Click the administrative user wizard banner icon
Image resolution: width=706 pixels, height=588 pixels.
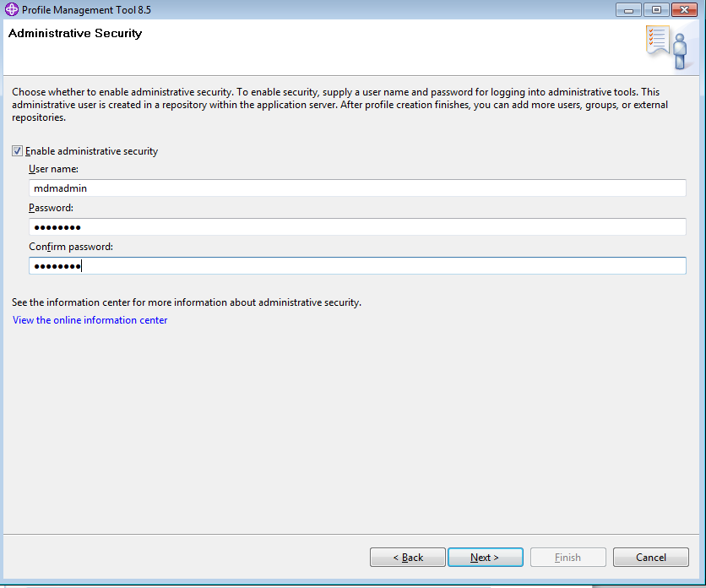pos(667,47)
